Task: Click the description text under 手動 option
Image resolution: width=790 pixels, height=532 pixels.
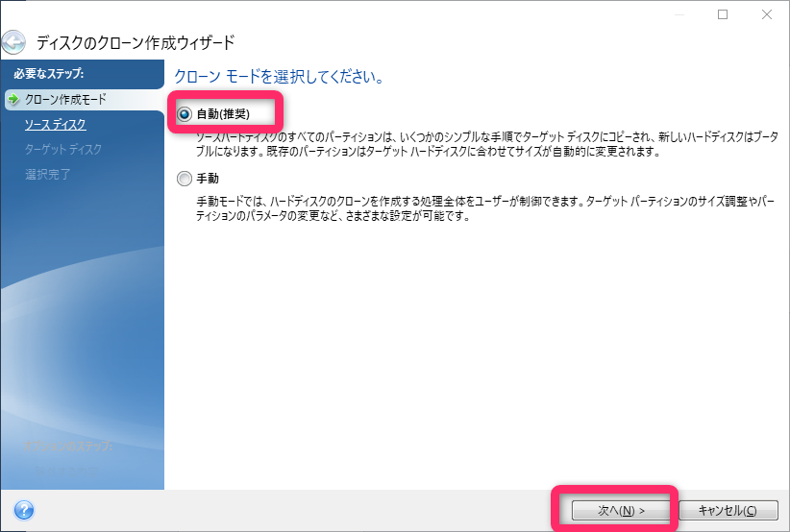Action: coord(485,209)
